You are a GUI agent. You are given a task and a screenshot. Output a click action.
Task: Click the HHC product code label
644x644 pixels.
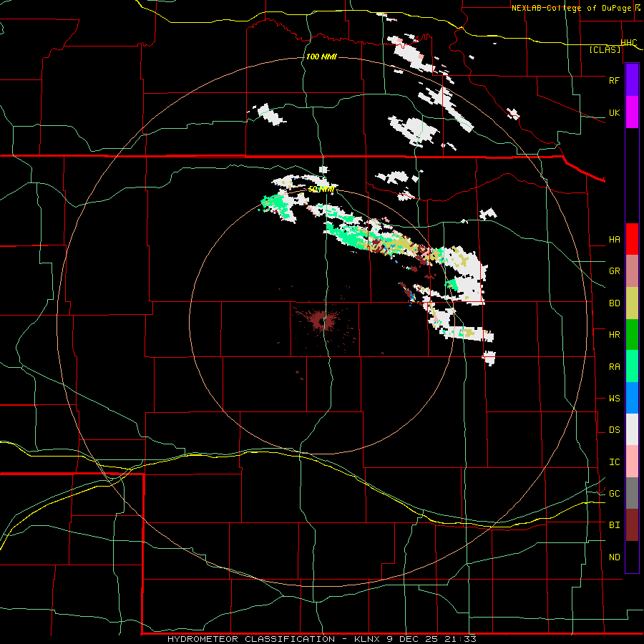[629, 43]
